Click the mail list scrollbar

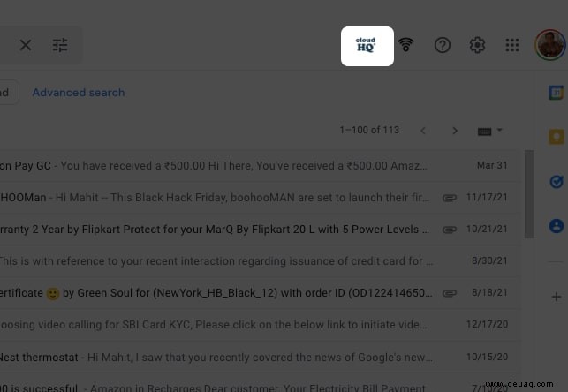pos(529,194)
